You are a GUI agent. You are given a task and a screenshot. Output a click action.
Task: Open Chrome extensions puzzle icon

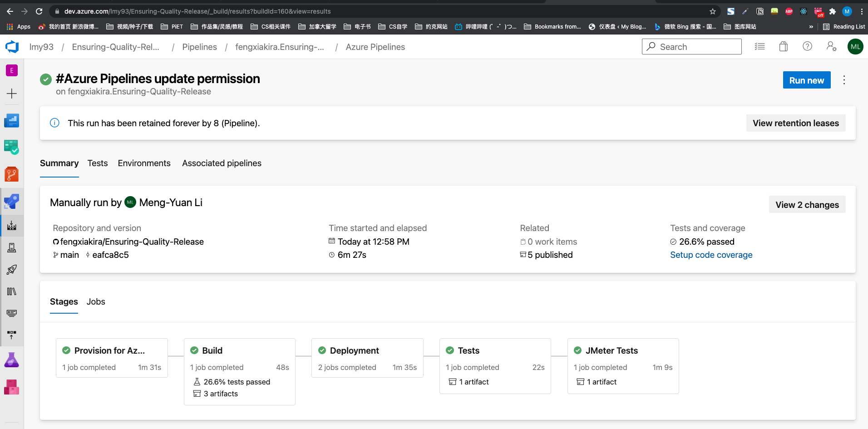click(833, 11)
